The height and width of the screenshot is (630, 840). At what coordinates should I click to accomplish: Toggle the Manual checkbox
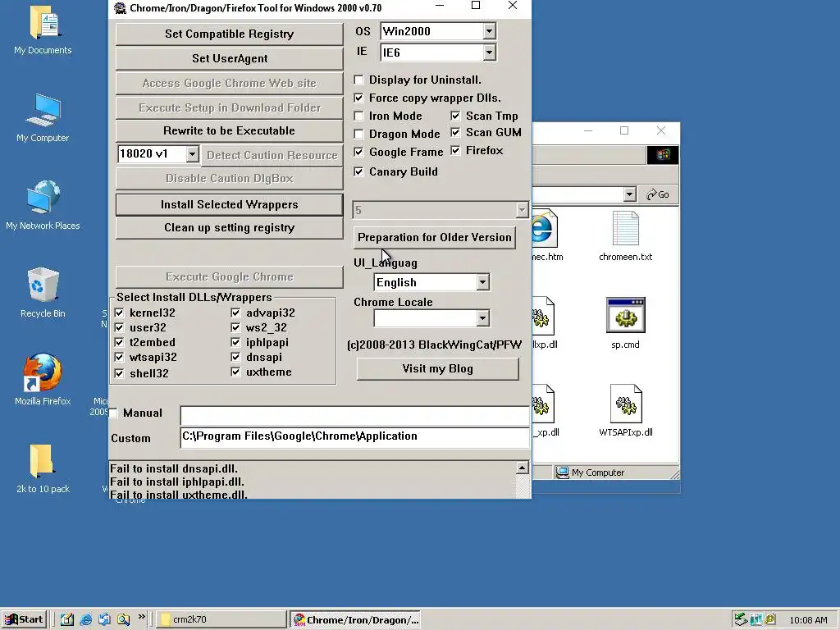click(113, 413)
